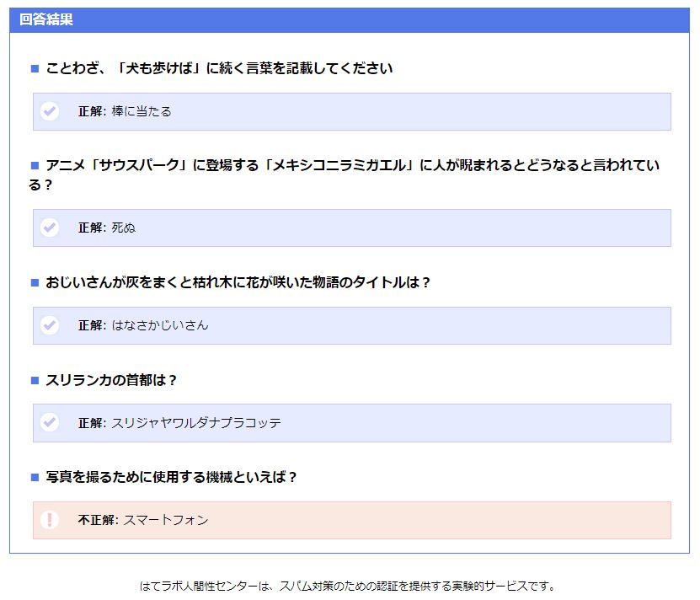Click the 正解 label before はなさかじいさん
The height and width of the screenshot is (600, 700).
91,325
